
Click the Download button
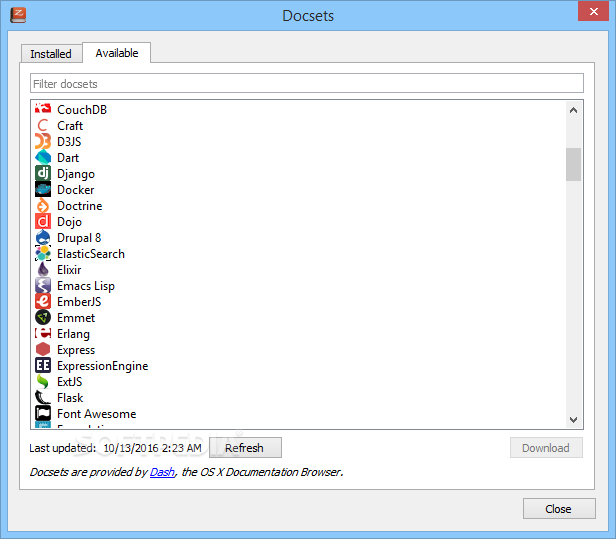click(546, 447)
